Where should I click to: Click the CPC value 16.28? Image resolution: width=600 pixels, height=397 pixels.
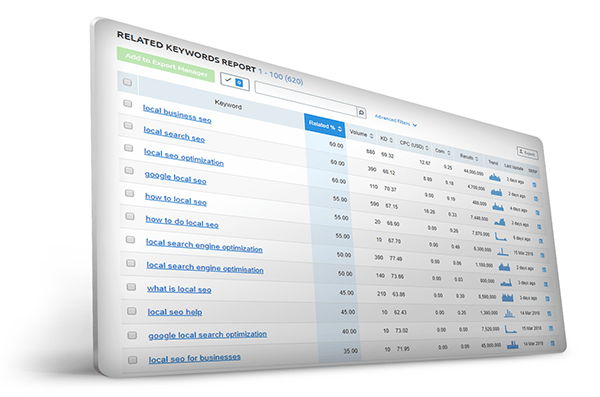(429, 211)
